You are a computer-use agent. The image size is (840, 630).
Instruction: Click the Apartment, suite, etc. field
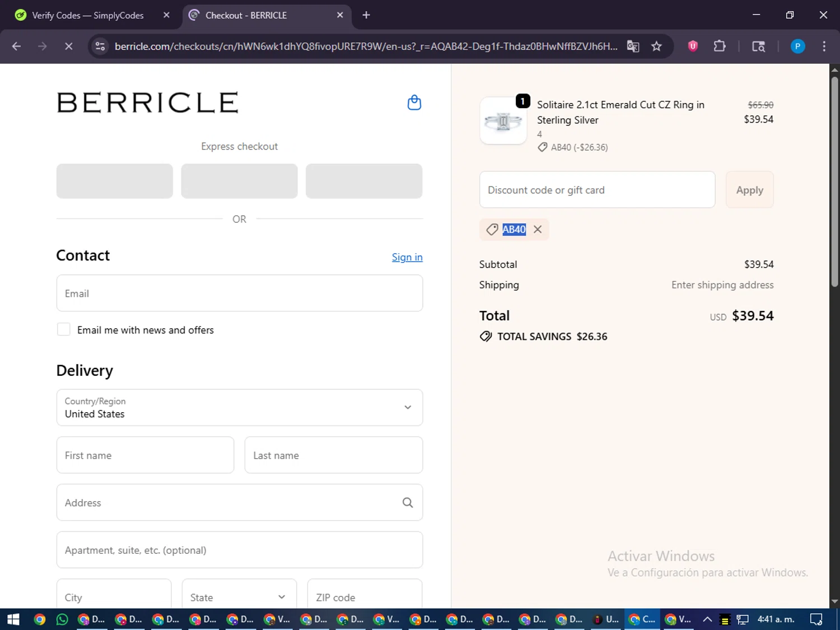click(239, 550)
